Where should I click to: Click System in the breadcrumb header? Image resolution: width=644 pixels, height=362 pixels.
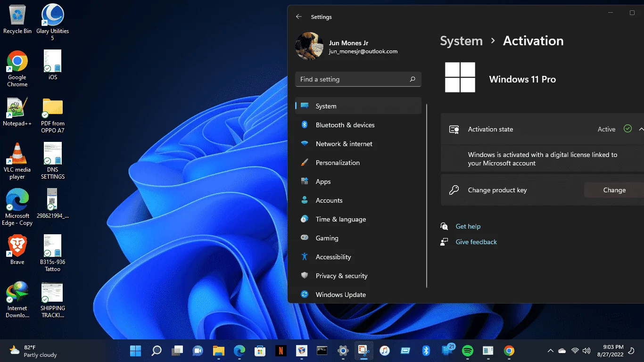tap(461, 41)
